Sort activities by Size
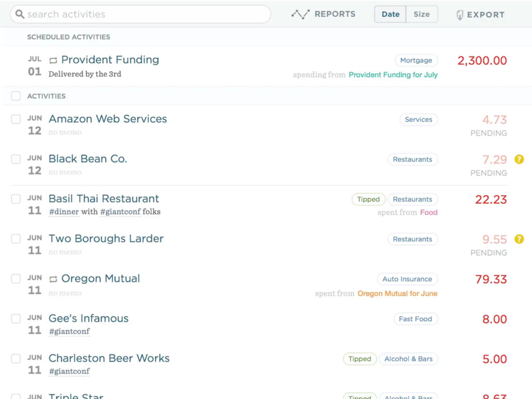Screen dimensions: 532x399 pyautogui.click(x=422, y=14)
